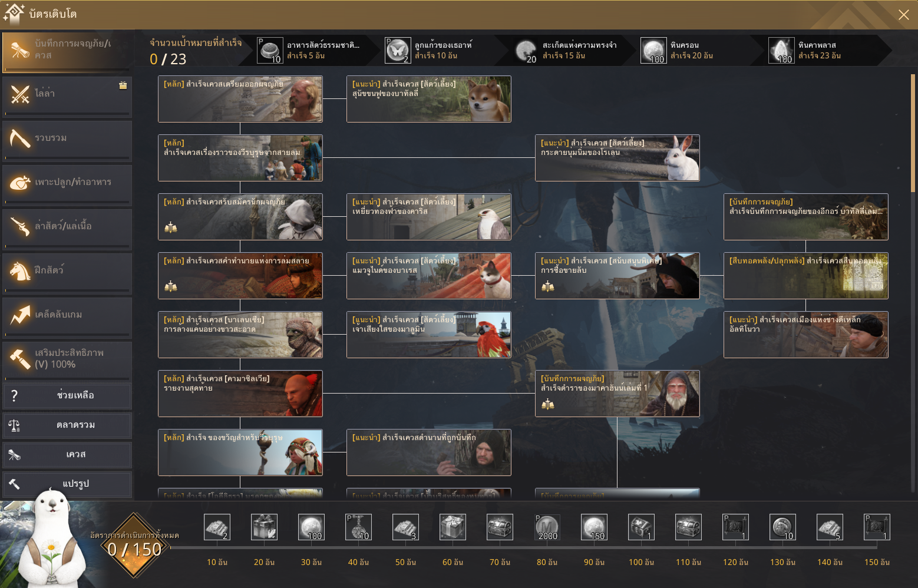Click the 10 อัน progress reward icon
918x588 pixels.
(217, 527)
